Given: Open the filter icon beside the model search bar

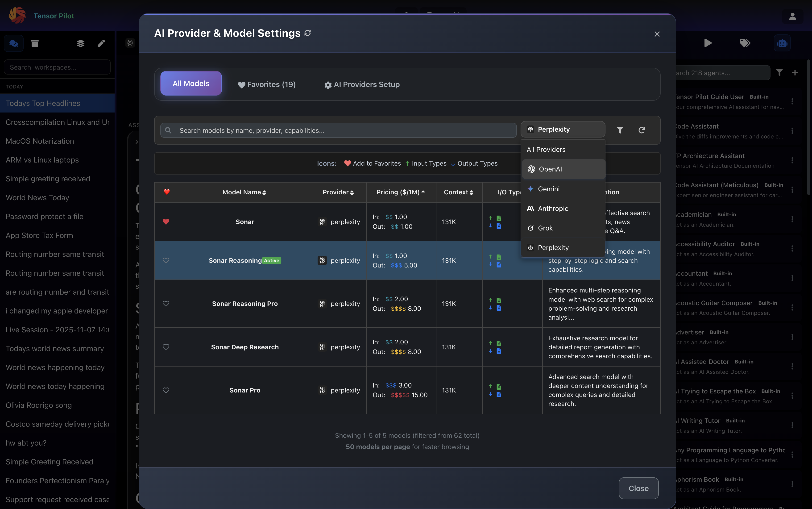Looking at the screenshot, I should [620, 130].
